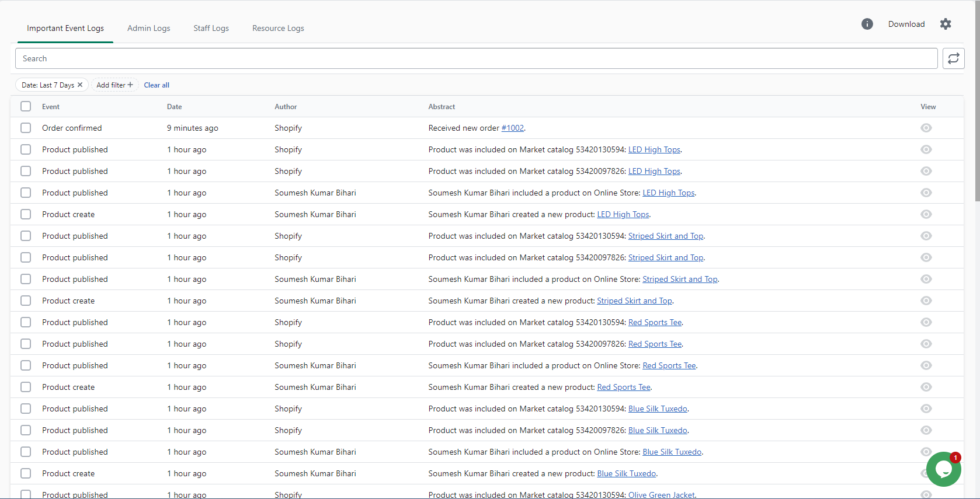980x499 pixels.
Task: View the Market catalog 53420097826 Blue Silk Tuxedo entry
Action: coord(926,430)
